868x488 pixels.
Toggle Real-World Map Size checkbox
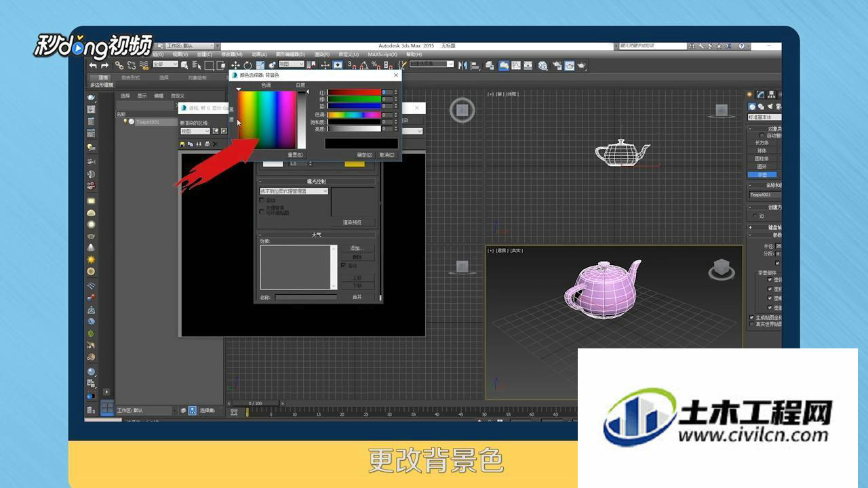pos(752,325)
